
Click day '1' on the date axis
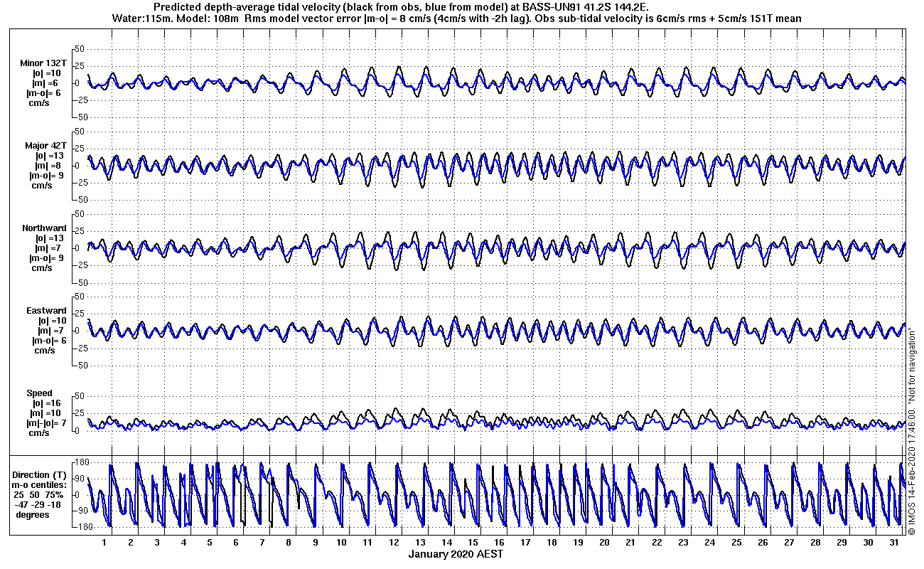click(104, 542)
